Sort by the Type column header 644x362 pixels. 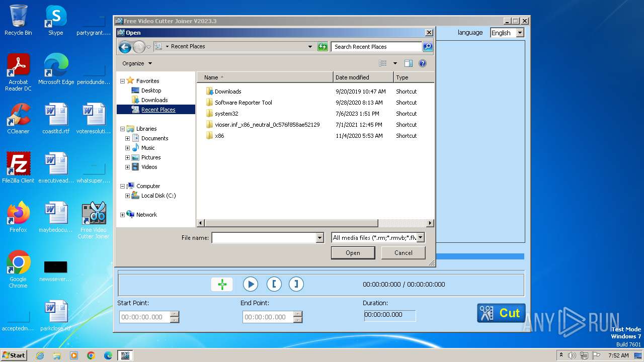(x=414, y=77)
